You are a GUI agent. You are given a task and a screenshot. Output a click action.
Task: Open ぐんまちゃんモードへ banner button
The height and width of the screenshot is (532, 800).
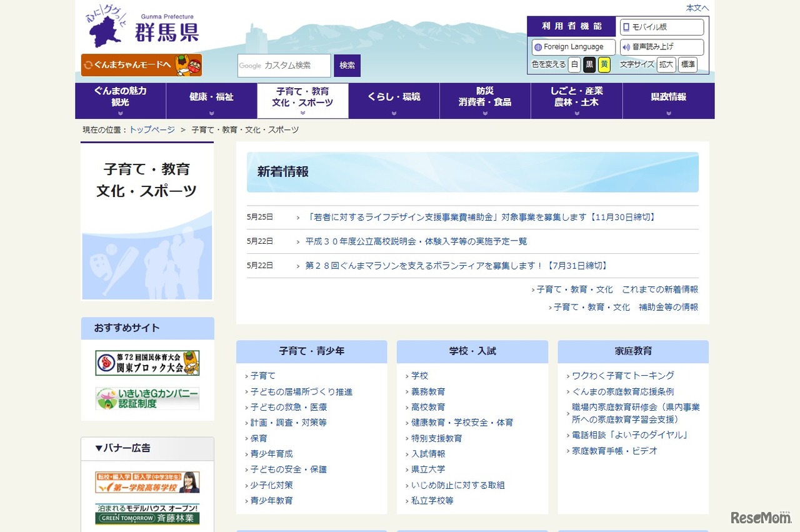141,65
